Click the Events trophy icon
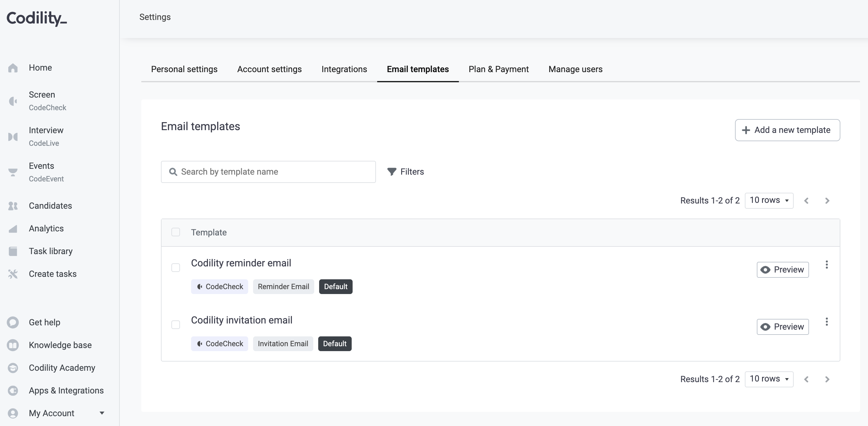The height and width of the screenshot is (426, 868). (x=13, y=172)
